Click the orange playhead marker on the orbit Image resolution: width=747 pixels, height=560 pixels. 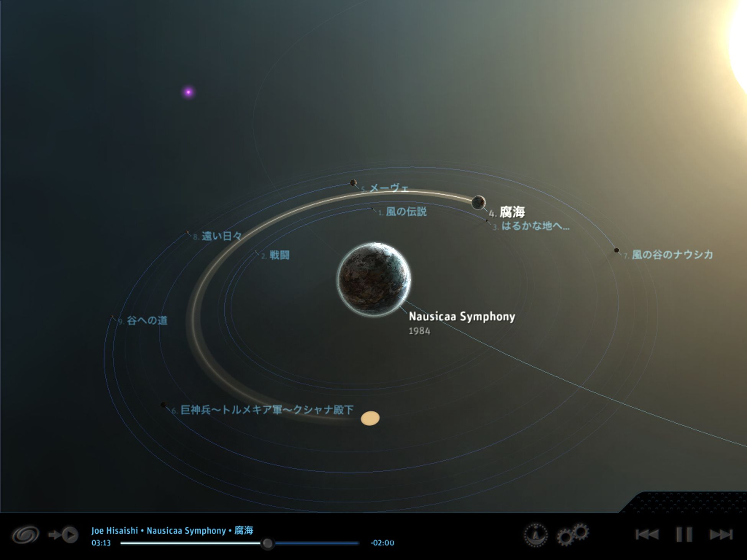tap(370, 418)
